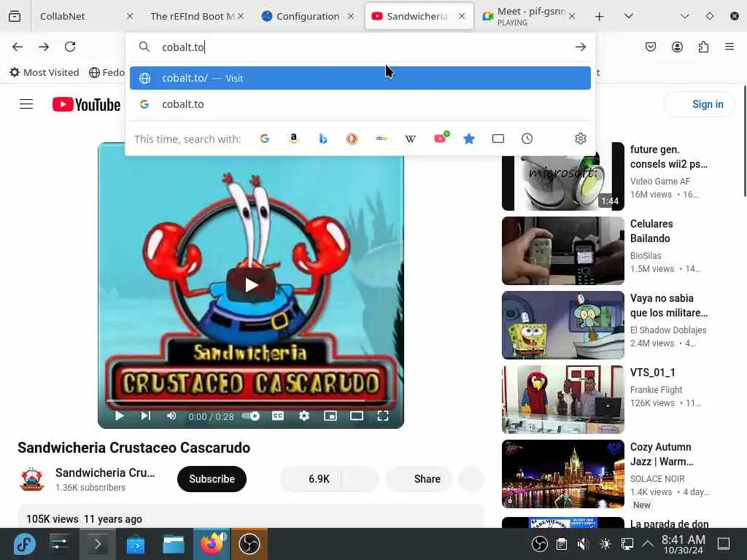Search history via clock icon
Viewport: 747px width, 560px height.
(527, 139)
